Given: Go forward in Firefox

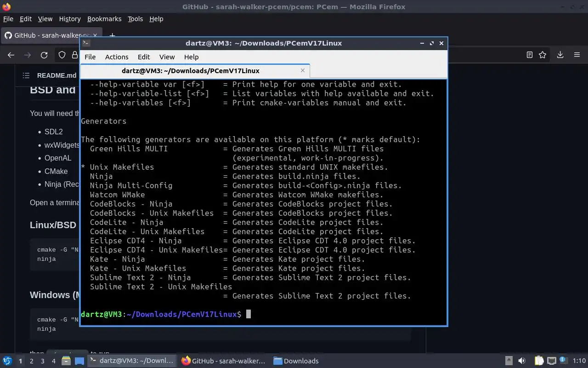Looking at the screenshot, I should (28, 55).
